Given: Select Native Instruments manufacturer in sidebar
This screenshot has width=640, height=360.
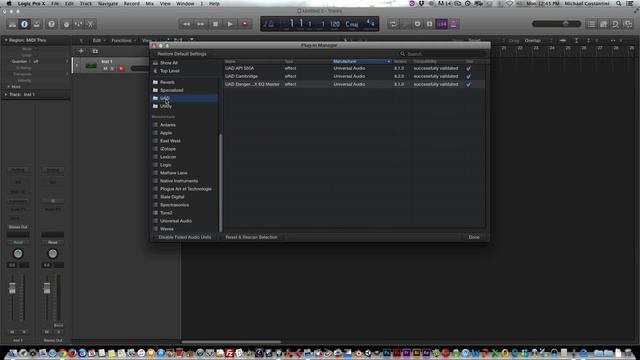Looking at the screenshot, I should tap(179, 181).
